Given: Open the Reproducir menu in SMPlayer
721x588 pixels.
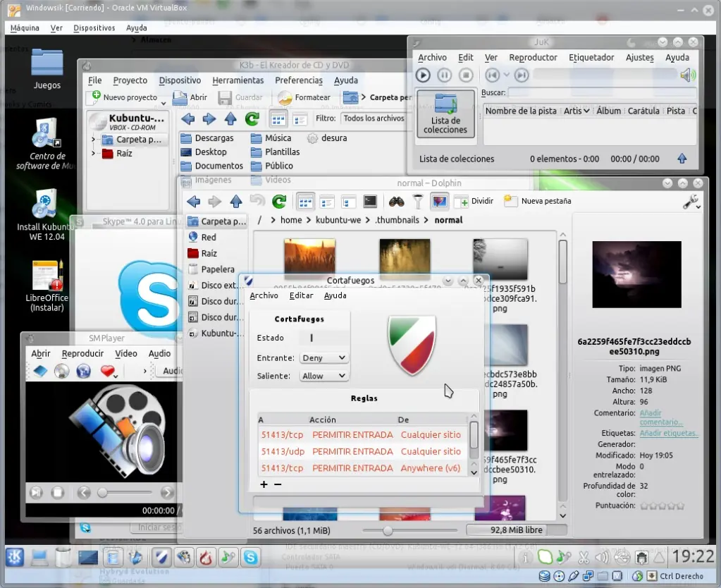Looking at the screenshot, I should (82, 353).
